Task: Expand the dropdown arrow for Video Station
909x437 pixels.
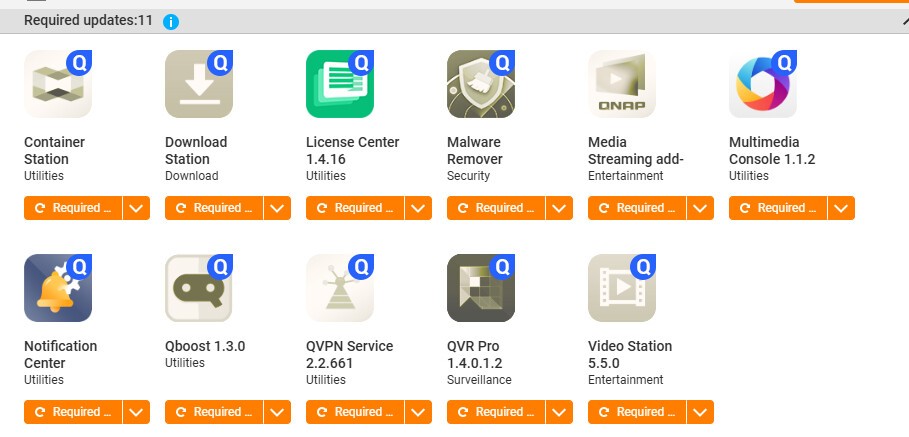Action: point(700,412)
